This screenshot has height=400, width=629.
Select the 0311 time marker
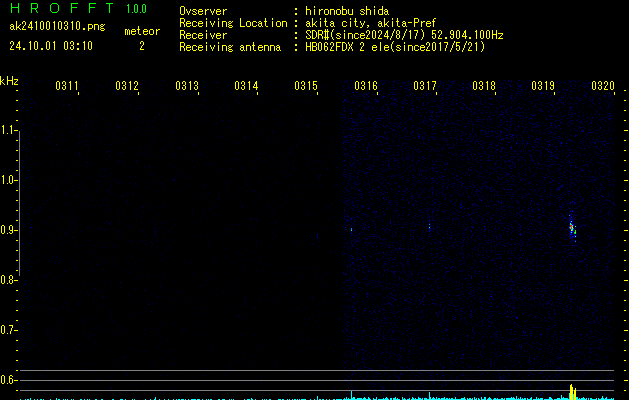(67, 87)
